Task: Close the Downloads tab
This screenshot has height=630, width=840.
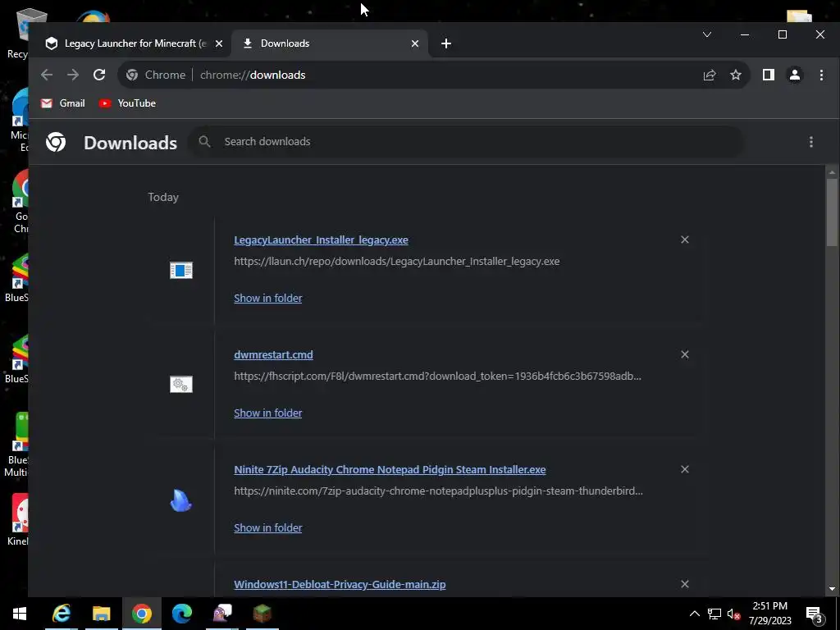Action: tap(414, 44)
